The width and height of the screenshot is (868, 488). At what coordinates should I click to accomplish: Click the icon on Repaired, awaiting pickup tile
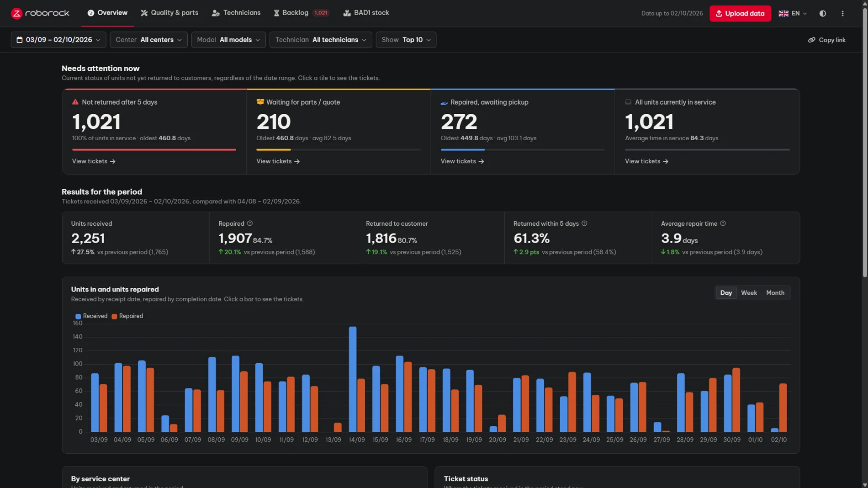coord(444,103)
